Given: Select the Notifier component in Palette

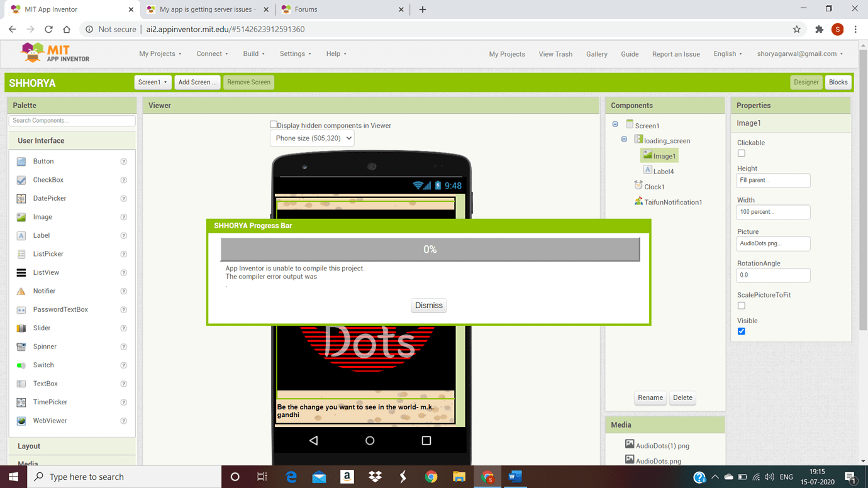Looking at the screenshot, I should pos(44,291).
